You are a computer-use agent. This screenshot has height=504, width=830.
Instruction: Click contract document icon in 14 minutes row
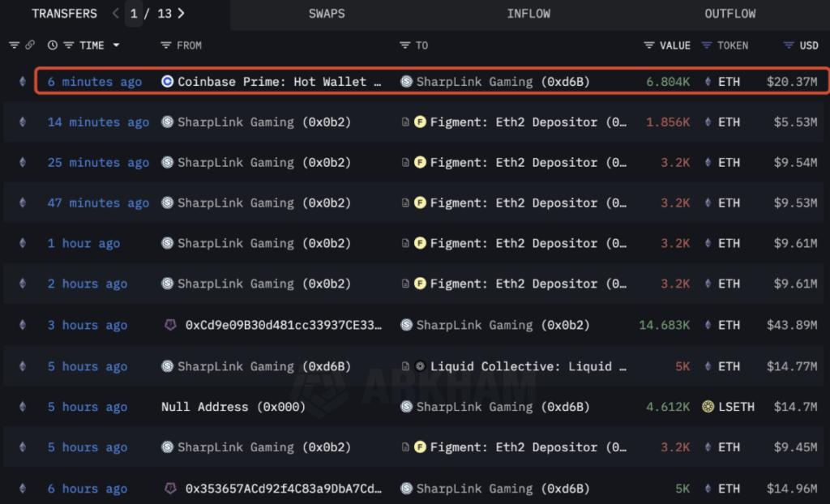click(405, 122)
